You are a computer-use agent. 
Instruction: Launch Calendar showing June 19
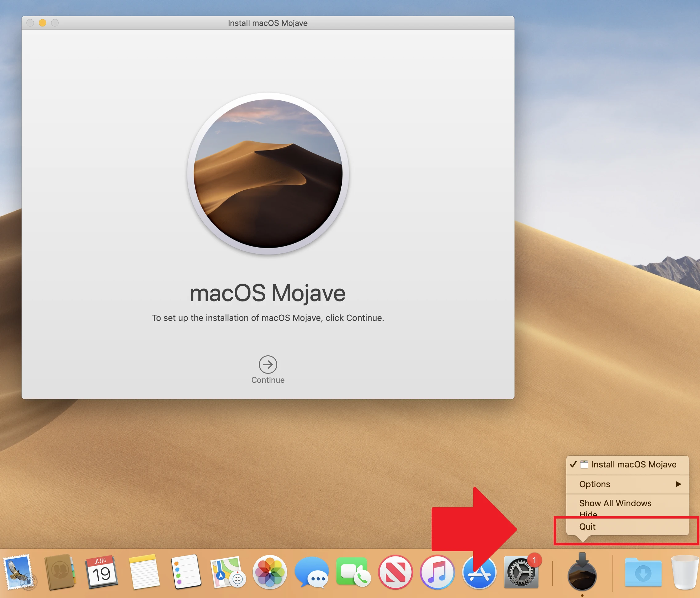click(x=101, y=572)
